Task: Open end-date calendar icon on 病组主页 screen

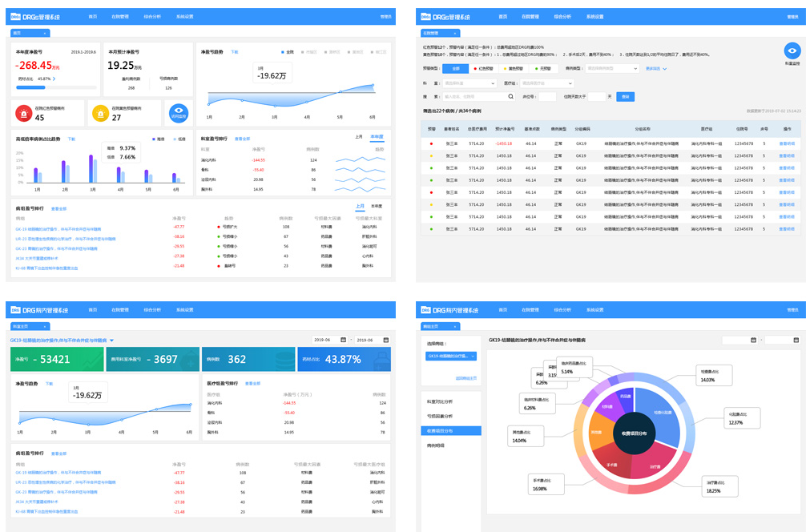Action: coord(796,340)
